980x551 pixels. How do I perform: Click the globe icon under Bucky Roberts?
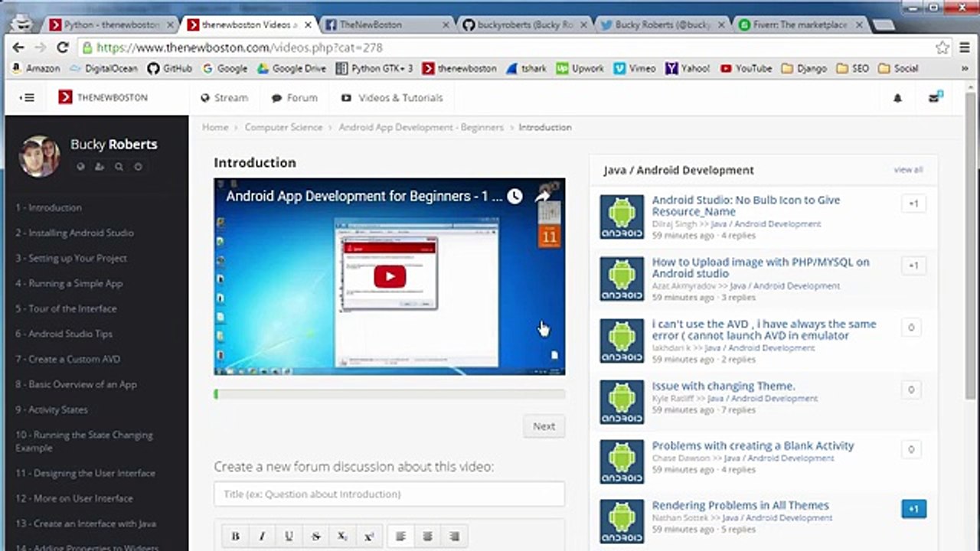tap(81, 166)
